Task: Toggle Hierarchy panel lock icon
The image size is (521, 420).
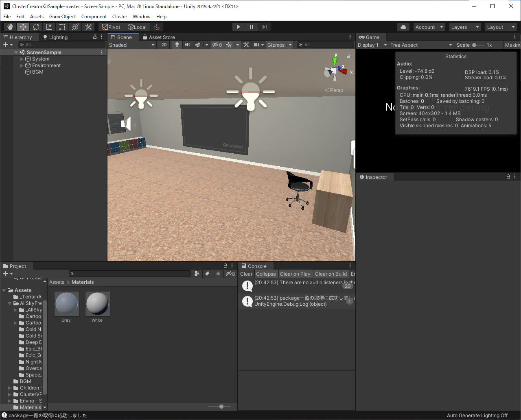Action: click(x=95, y=37)
